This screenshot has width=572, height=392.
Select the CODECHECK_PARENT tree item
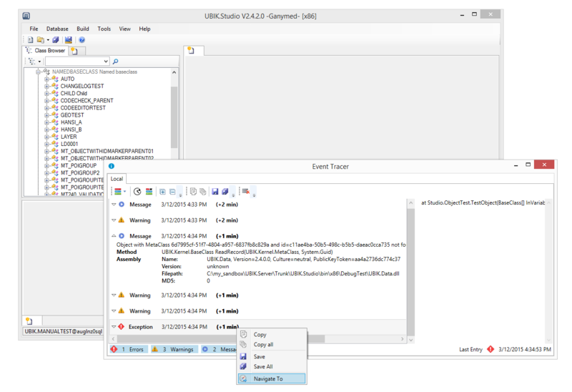87,101
